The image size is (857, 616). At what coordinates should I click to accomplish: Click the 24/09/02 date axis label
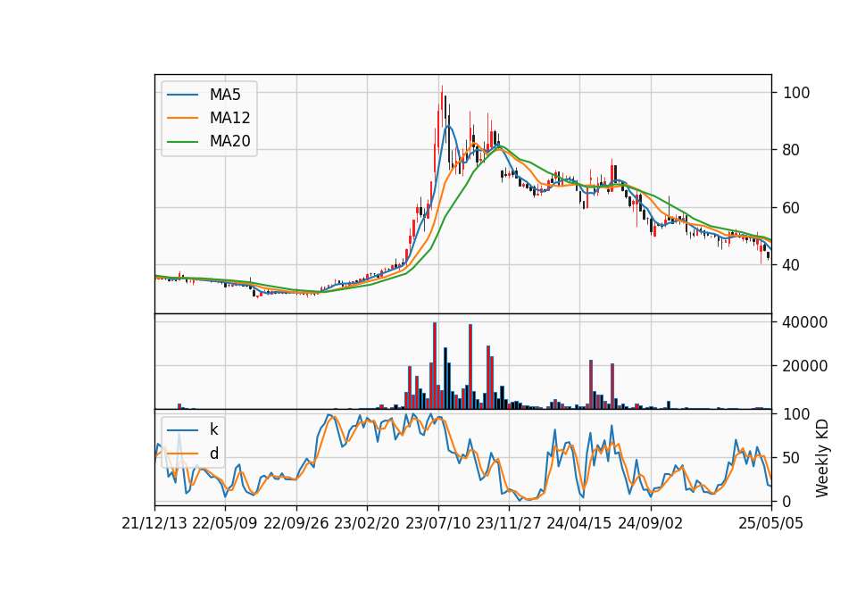click(x=651, y=523)
